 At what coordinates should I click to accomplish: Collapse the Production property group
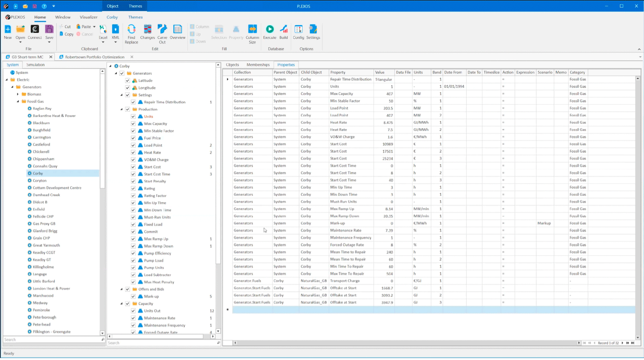click(122, 109)
